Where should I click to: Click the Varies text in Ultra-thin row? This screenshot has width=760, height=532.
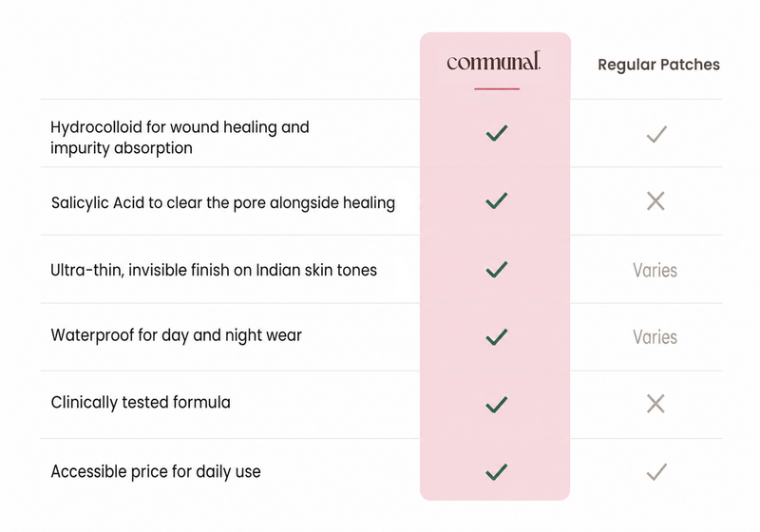[x=655, y=270]
